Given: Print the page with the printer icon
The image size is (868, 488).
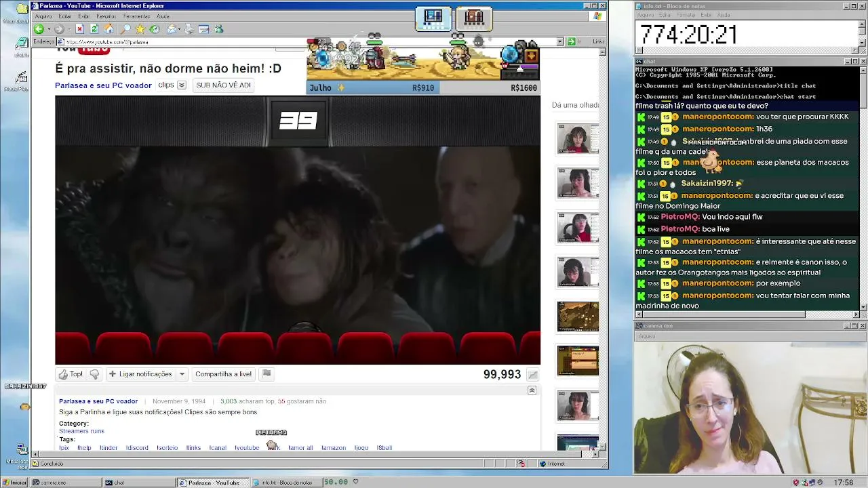Looking at the screenshot, I should click(189, 29).
